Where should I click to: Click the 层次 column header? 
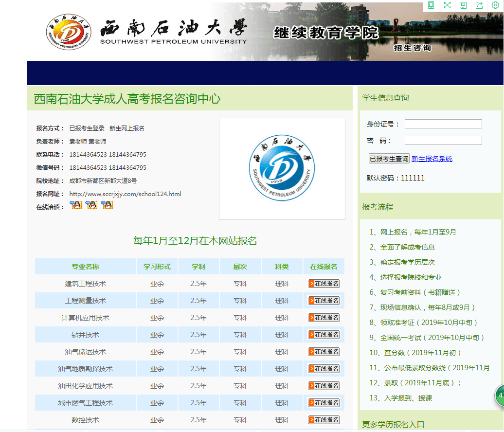[240, 267]
